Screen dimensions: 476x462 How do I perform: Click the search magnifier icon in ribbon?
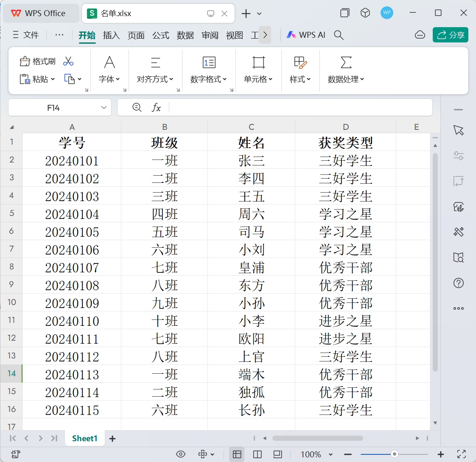pos(339,35)
